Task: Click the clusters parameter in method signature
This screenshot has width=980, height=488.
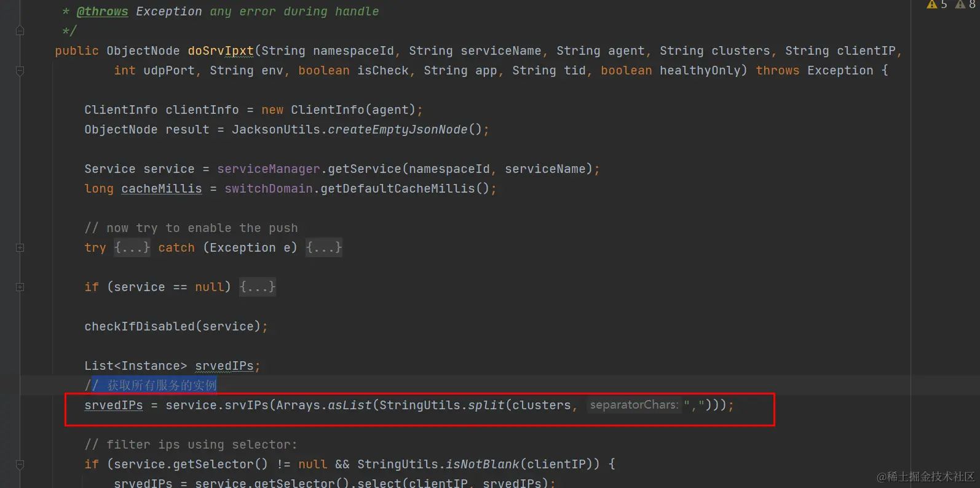Action: coord(741,51)
